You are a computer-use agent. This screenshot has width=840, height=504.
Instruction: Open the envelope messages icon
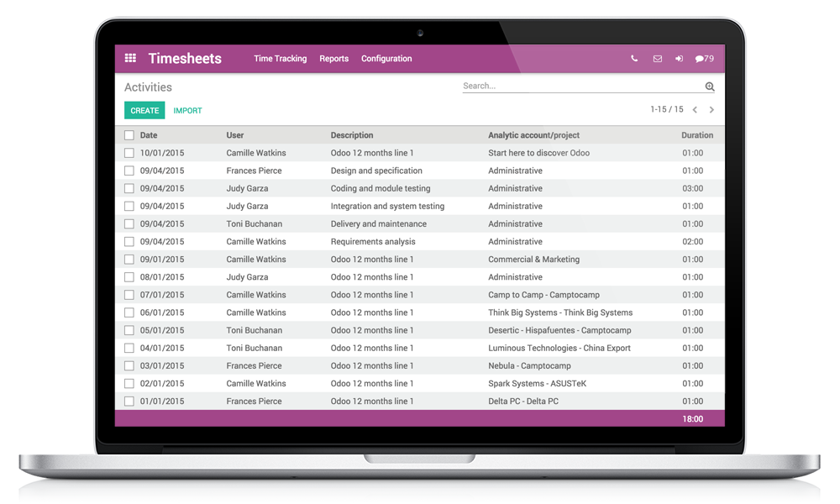point(658,59)
